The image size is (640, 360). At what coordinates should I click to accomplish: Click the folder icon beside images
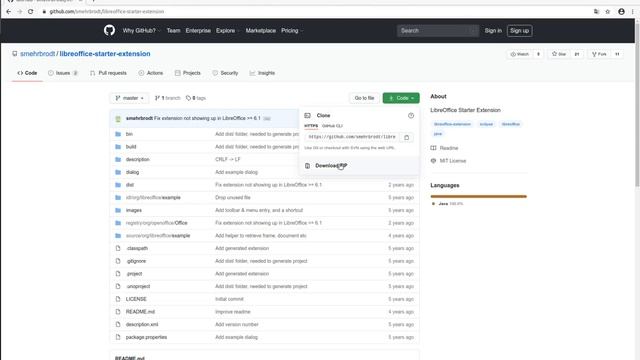[118, 210]
